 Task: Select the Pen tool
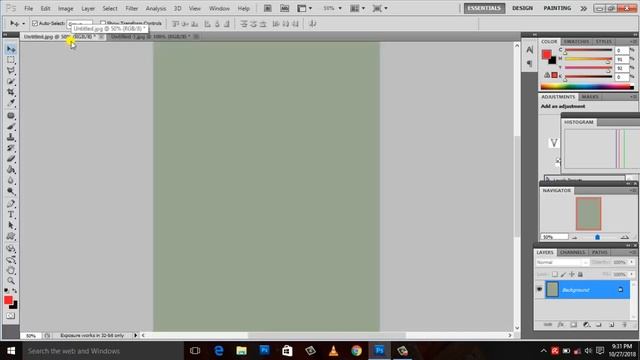coord(11,204)
